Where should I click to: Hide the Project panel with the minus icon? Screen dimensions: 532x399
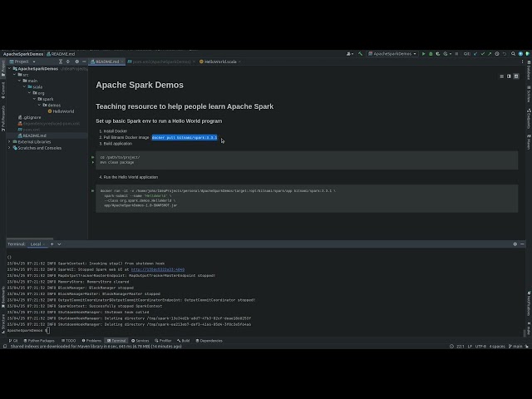point(84,62)
